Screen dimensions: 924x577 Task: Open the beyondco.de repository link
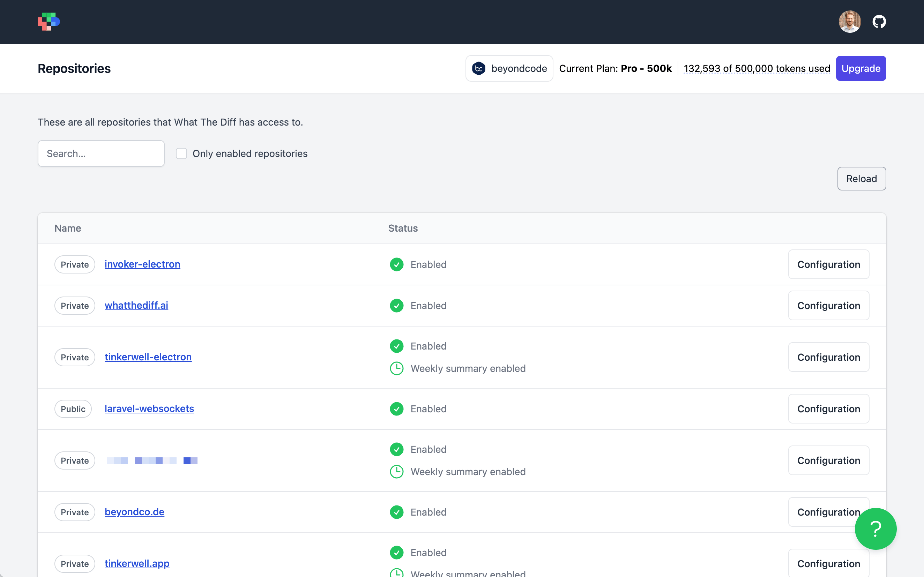click(134, 512)
